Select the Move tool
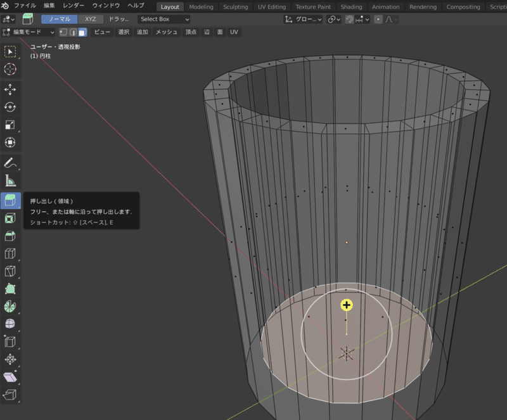 (x=10, y=89)
